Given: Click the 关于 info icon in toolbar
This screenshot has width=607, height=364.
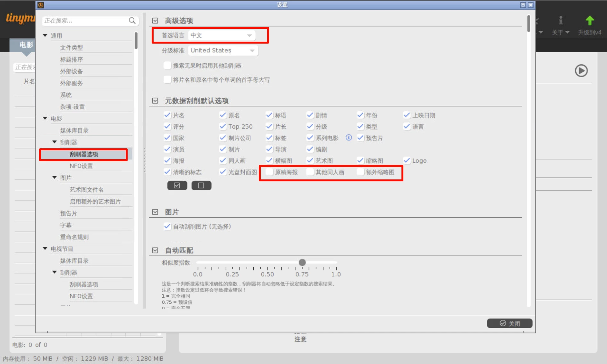Looking at the screenshot, I should pyautogui.click(x=560, y=21).
